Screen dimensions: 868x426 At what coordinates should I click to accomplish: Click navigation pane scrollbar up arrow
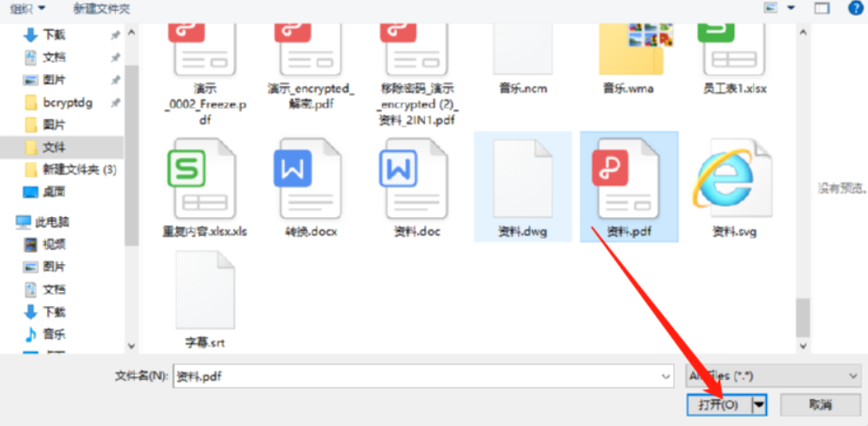pos(131,33)
